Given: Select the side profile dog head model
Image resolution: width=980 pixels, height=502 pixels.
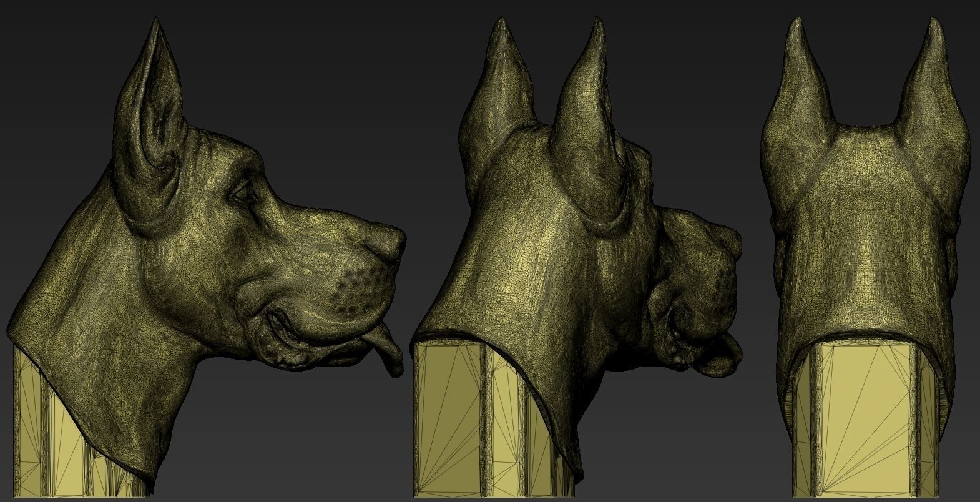Looking at the screenshot, I should tap(206, 256).
